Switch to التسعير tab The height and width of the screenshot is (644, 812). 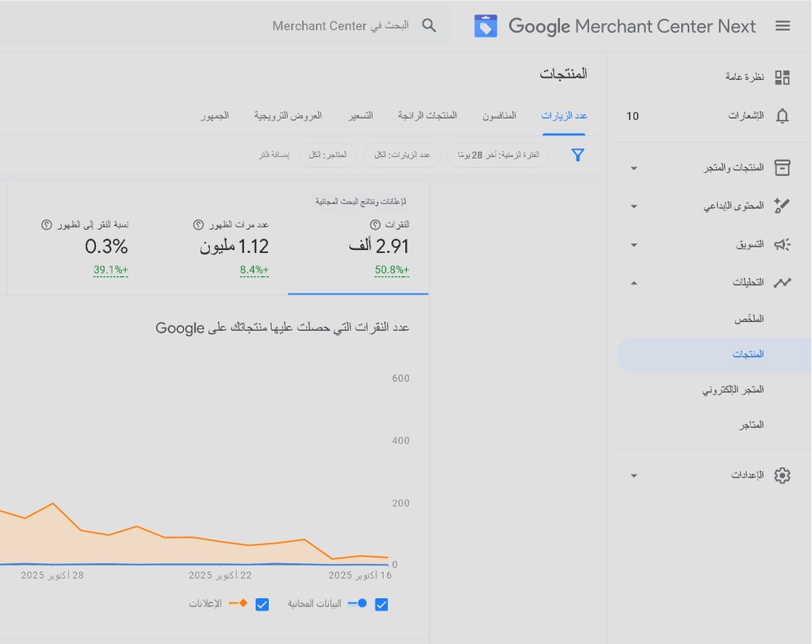(360, 116)
